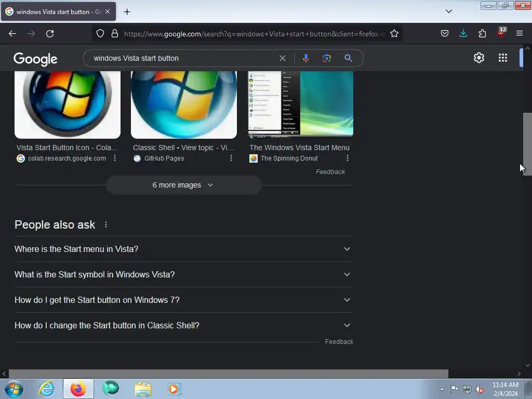The height and width of the screenshot is (399, 532).
Task: Reload the page with the refresh icon
Action: (50, 34)
